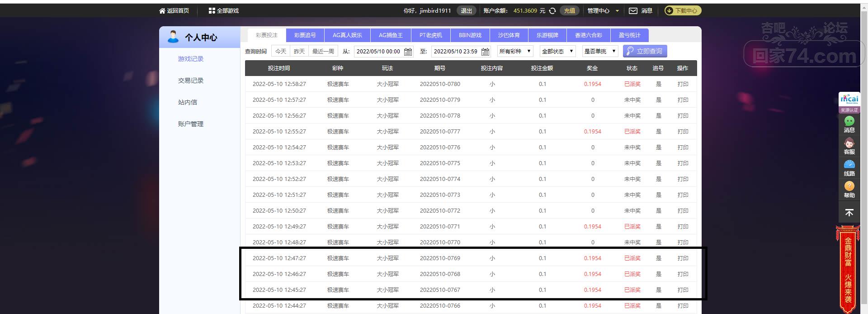
Task: Switch to the AG捕鱼王 tab
Action: coord(391,35)
